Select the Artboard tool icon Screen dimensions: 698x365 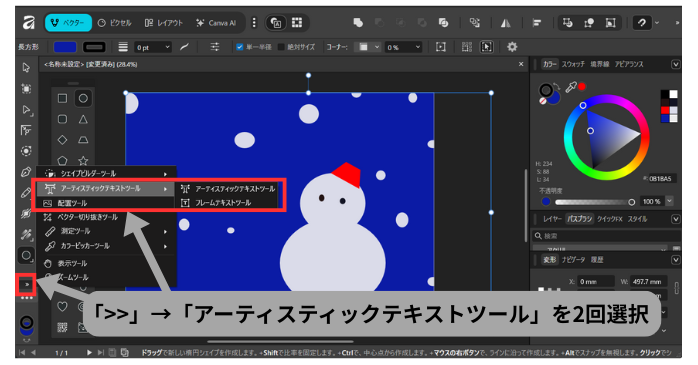pos(26,89)
